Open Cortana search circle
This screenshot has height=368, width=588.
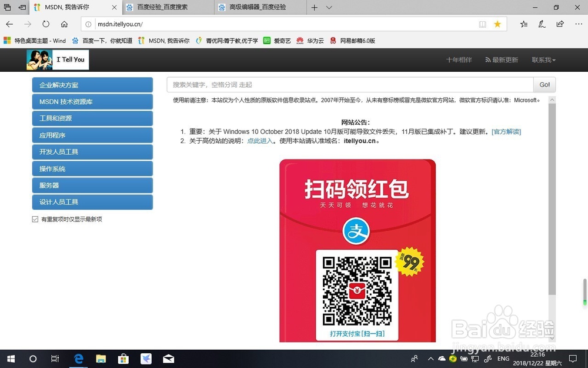33,359
